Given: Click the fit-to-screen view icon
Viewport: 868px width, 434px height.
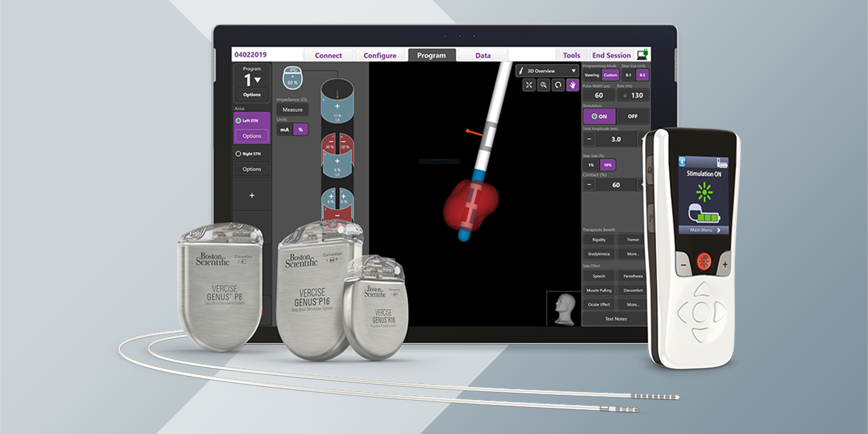Looking at the screenshot, I should pyautogui.click(x=529, y=86).
